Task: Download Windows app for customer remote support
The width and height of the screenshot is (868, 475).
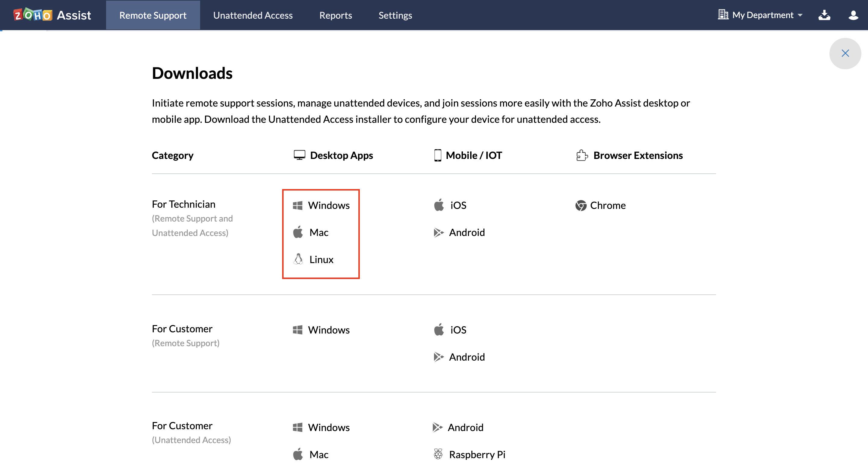Action: point(329,330)
